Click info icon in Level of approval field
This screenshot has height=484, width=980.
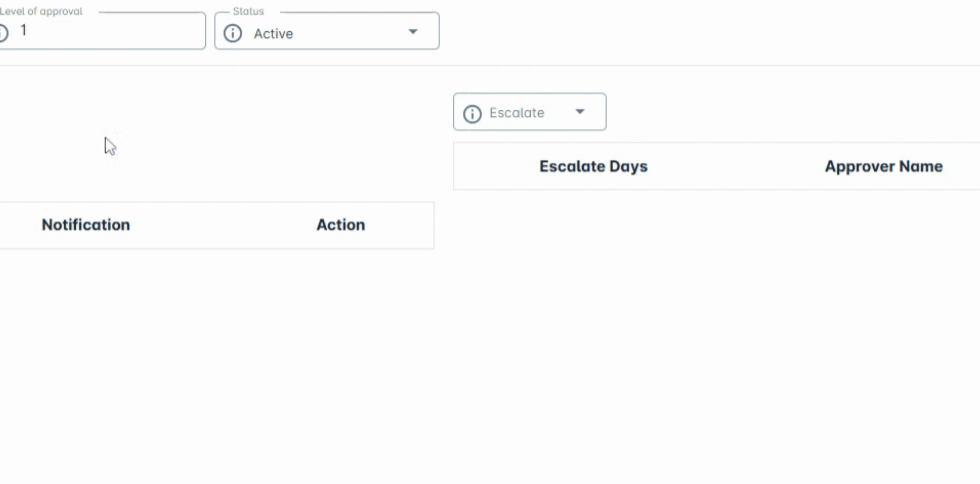[3, 33]
